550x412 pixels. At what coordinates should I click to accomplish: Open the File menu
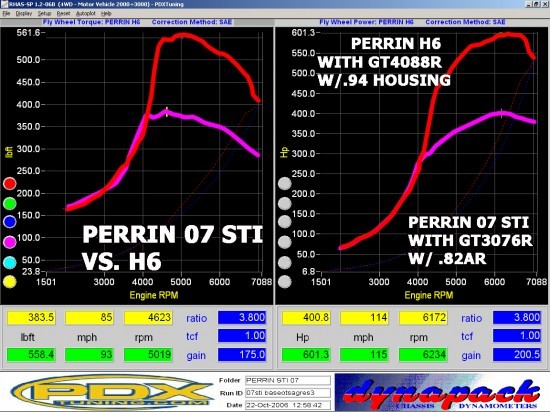click(x=6, y=13)
